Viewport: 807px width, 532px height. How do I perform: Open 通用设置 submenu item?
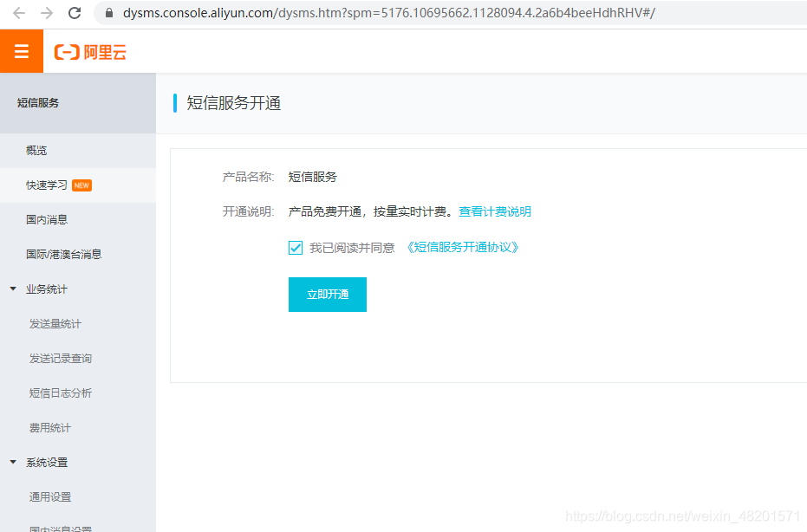50,497
